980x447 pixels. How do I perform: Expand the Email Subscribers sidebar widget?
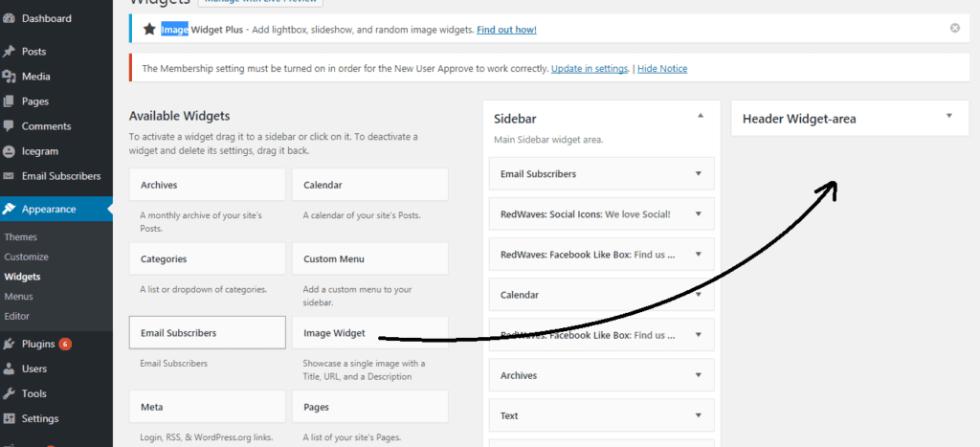pyautogui.click(x=698, y=174)
